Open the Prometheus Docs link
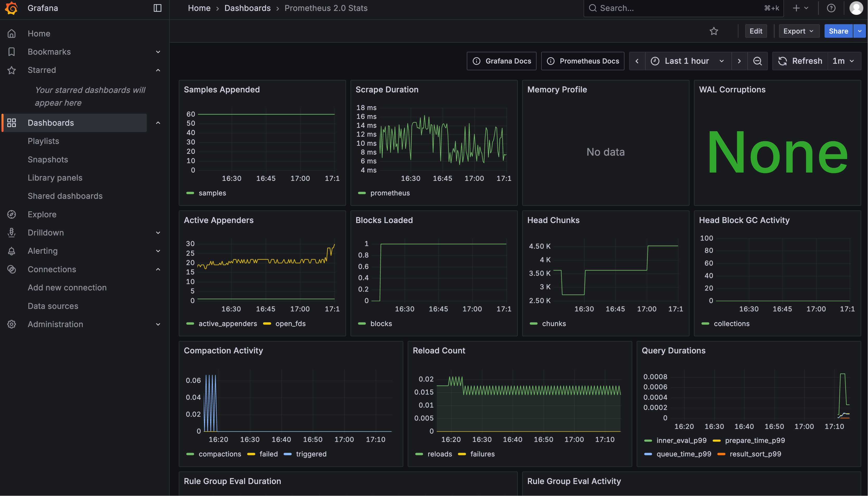 point(583,61)
